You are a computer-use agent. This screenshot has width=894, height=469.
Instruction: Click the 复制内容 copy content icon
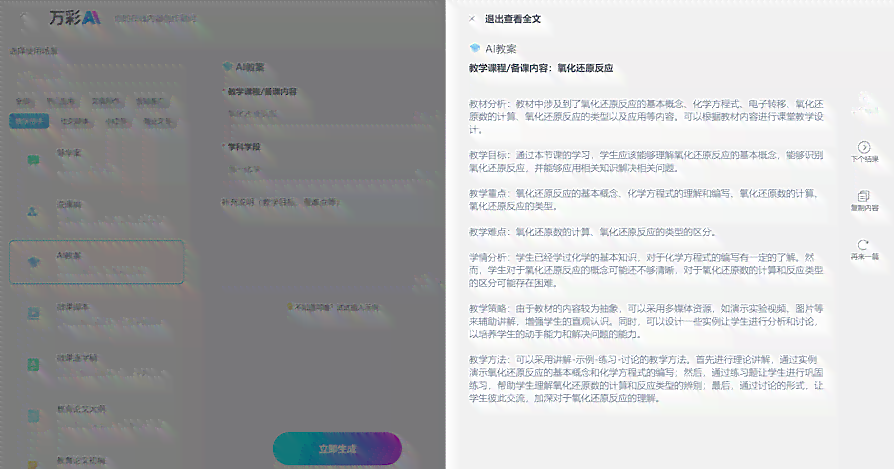tap(864, 196)
